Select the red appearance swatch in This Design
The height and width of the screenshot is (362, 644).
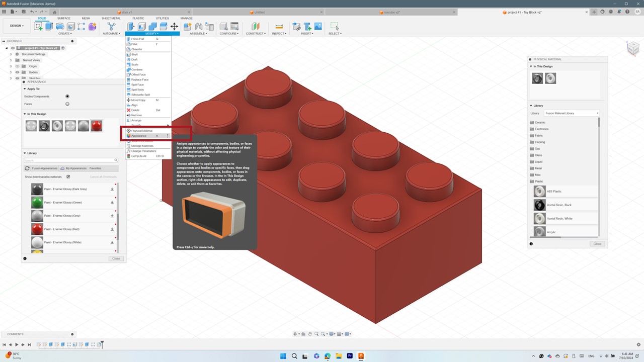click(97, 126)
